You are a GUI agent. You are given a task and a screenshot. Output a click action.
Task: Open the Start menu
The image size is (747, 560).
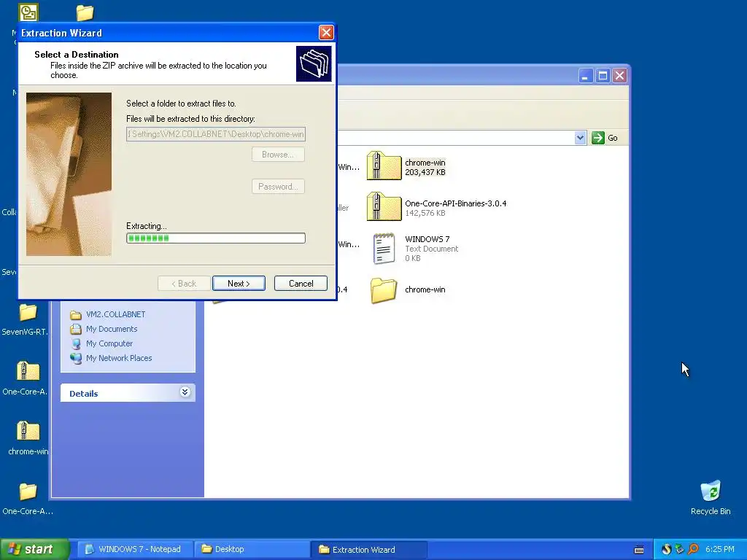click(34, 549)
